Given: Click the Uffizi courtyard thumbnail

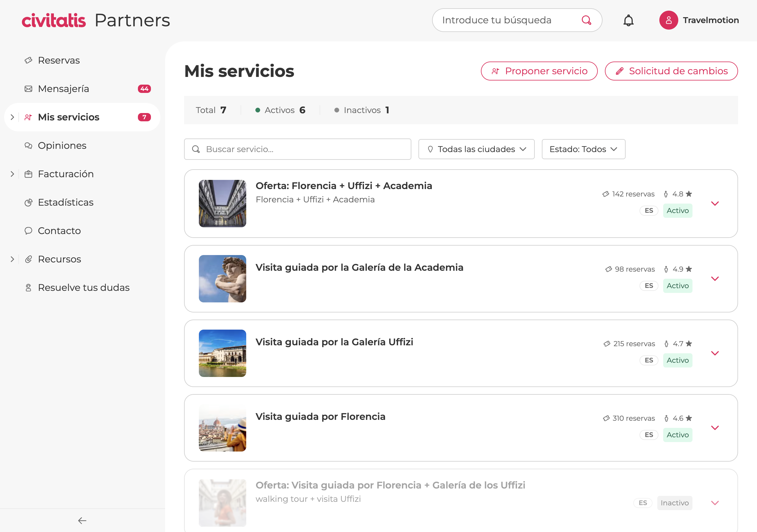Looking at the screenshot, I should (223, 203).
